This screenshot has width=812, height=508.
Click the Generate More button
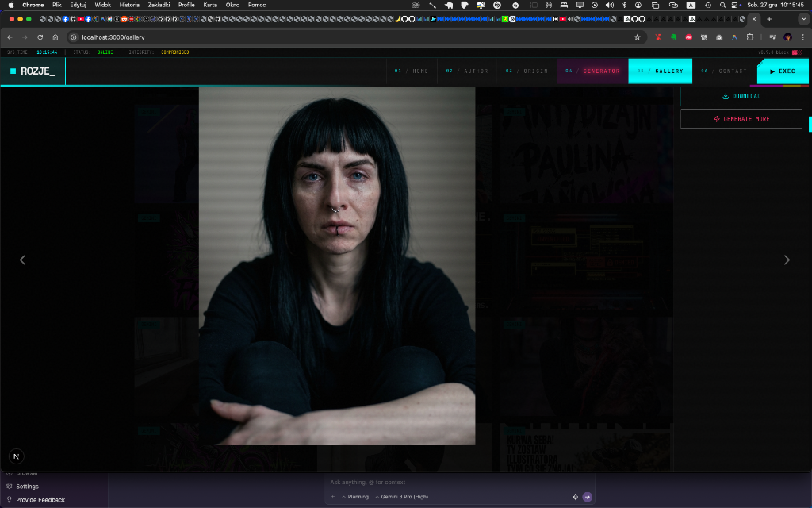(741, 119)
